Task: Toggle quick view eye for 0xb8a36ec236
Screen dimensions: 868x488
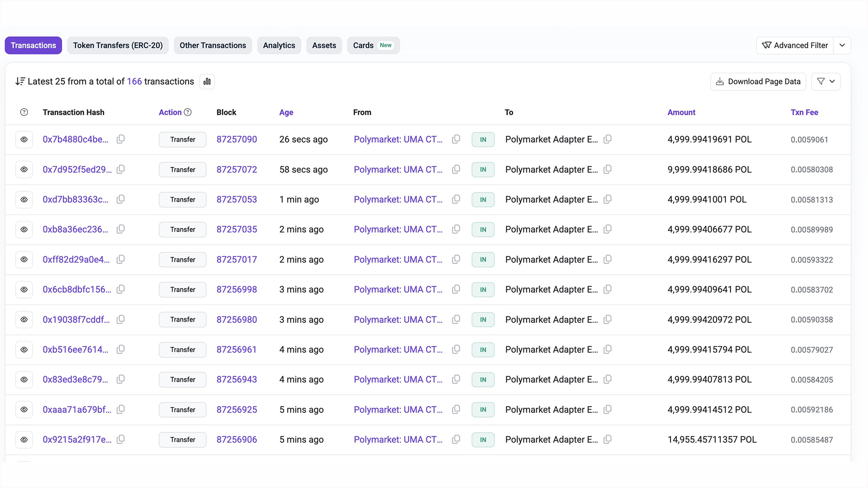Action: click(24, 230)
